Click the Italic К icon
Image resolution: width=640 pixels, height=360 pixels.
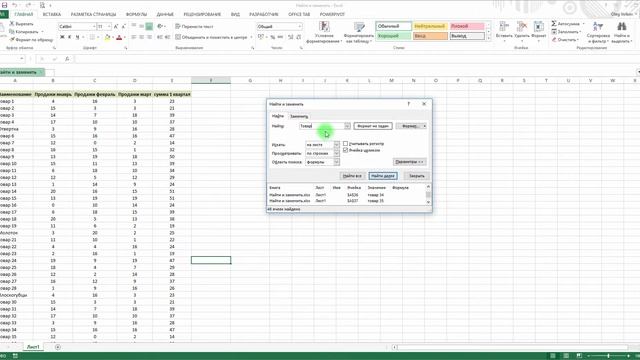click(69, 37)
